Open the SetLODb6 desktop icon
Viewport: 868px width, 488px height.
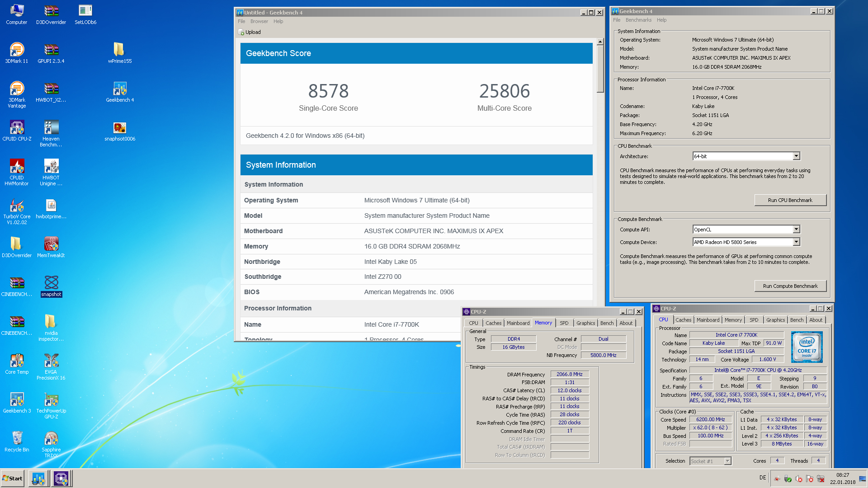pos(85,14)
